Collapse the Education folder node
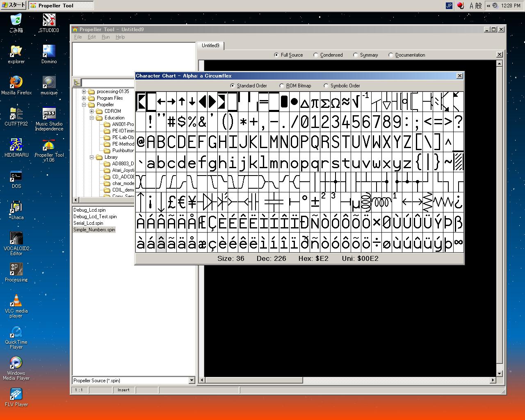The height and width of the screenshot is (420, 525). [x=92, y=118]
